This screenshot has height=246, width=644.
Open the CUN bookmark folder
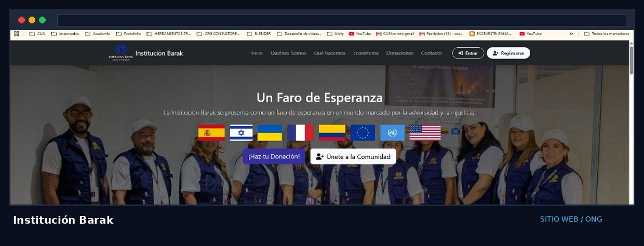37,34
